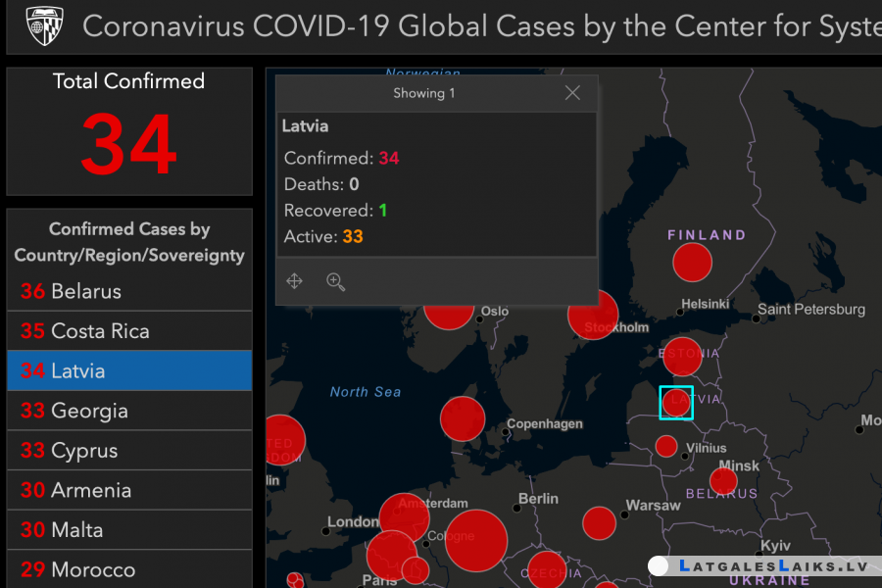Click the Johns Hopkins shield logo
The height and width of the screenshot is (588, 882).
44,25
